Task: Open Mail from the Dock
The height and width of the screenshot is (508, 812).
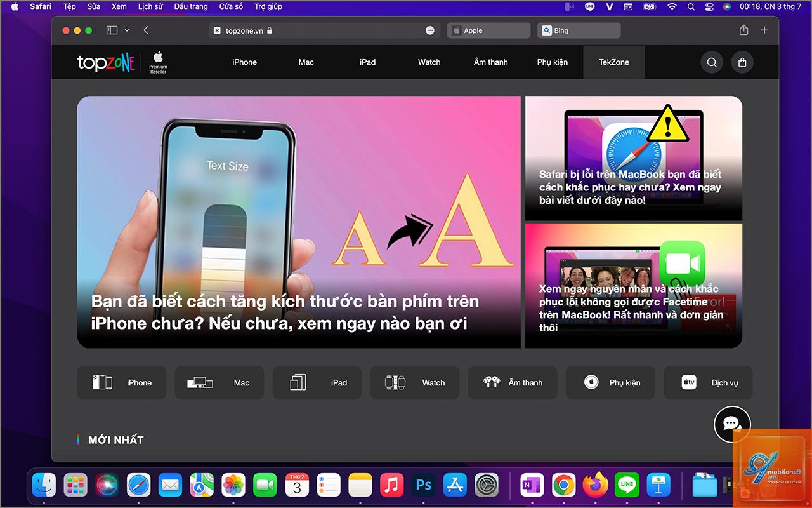Action: 170,486
